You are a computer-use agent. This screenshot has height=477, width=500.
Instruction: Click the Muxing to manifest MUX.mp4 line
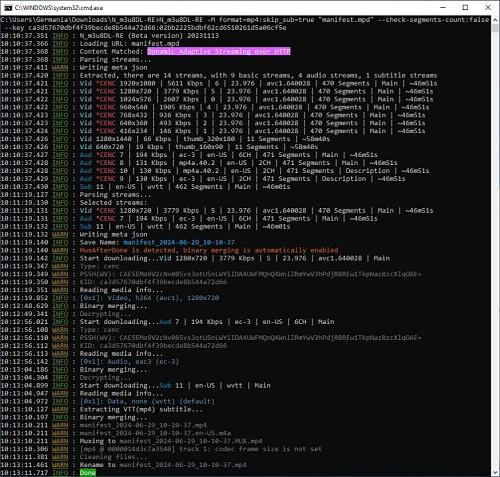[x=131, y=441]
